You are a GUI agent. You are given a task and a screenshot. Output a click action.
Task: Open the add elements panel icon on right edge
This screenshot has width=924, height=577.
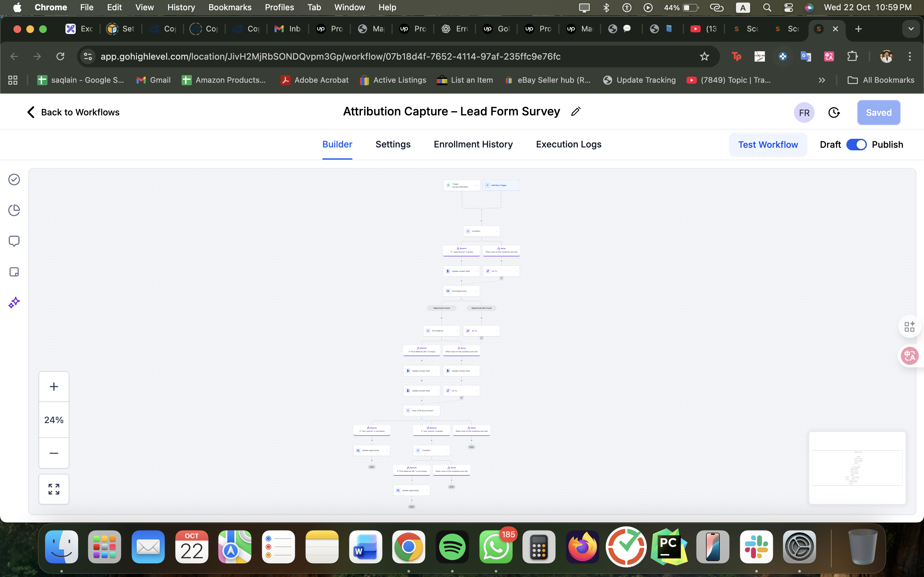910,326
